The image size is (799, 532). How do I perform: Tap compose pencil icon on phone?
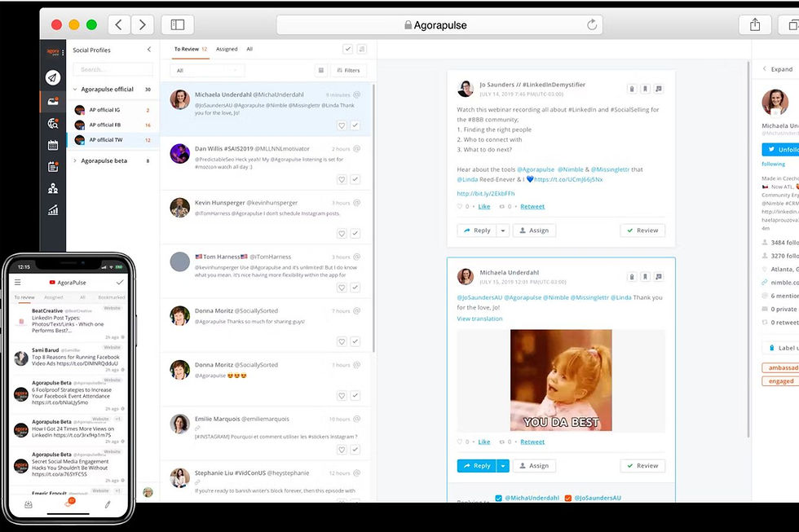pyautogui.click(x=108, y=504)
